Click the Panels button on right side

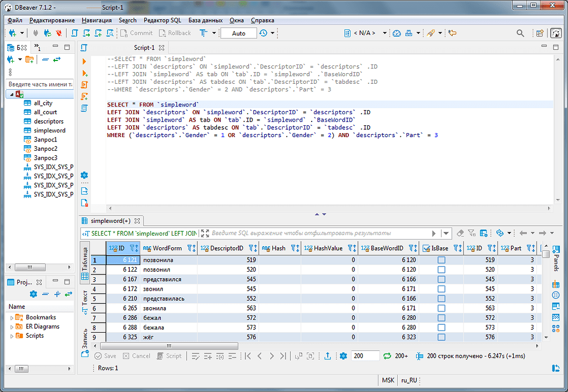point(556,258)
